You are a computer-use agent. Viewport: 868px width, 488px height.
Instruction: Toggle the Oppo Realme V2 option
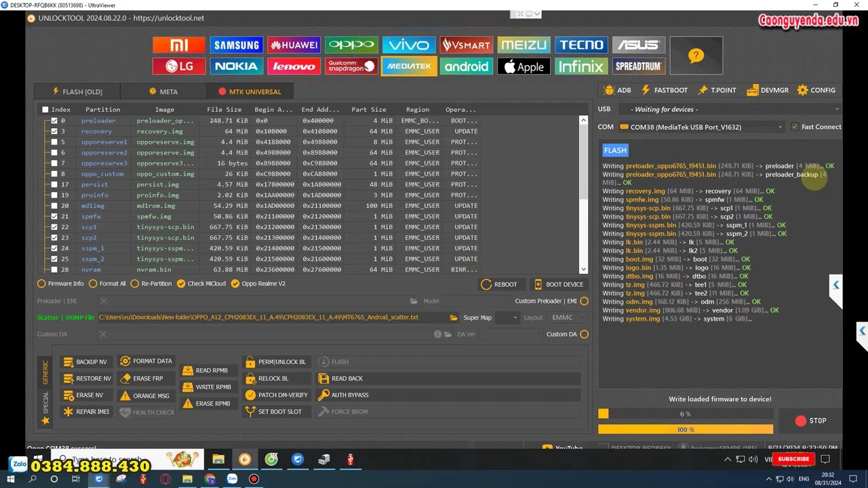[235, 284]
